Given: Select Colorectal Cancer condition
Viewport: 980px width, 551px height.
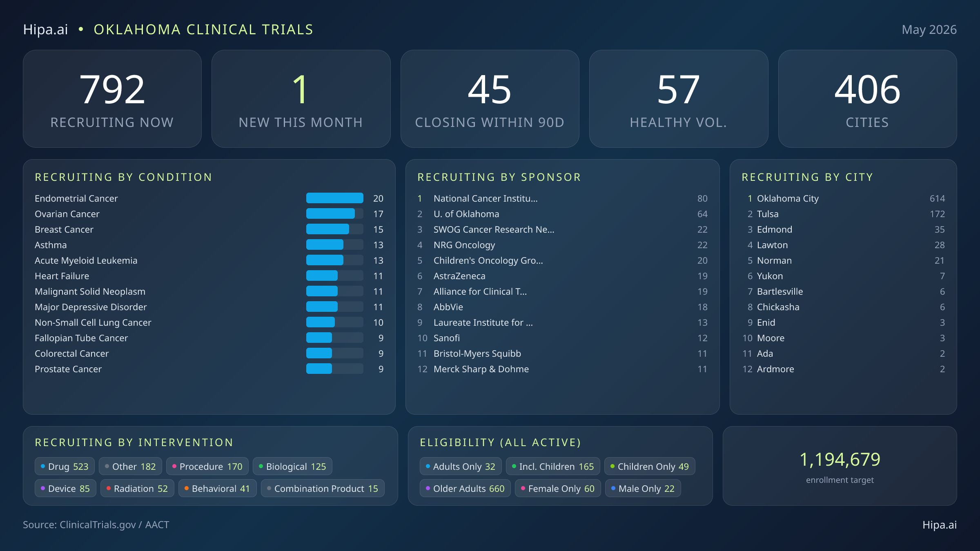Looking at the screenshot, I should (x=209, y=353).
